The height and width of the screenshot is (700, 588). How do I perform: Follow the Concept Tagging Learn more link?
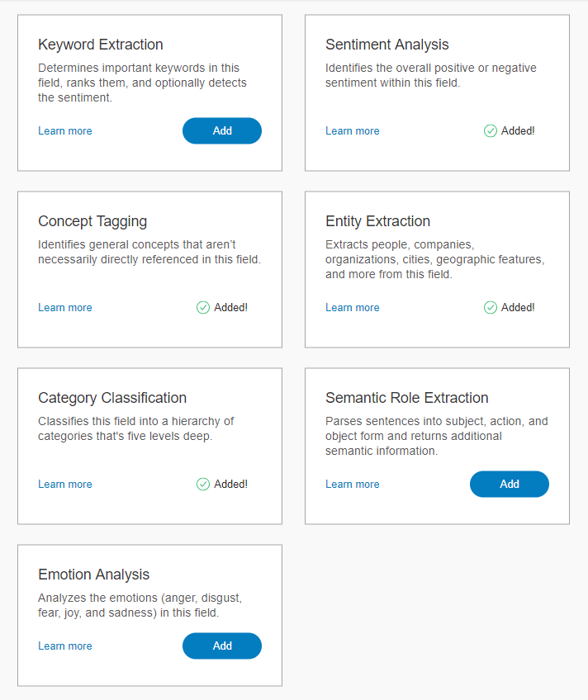coord(65,307)
